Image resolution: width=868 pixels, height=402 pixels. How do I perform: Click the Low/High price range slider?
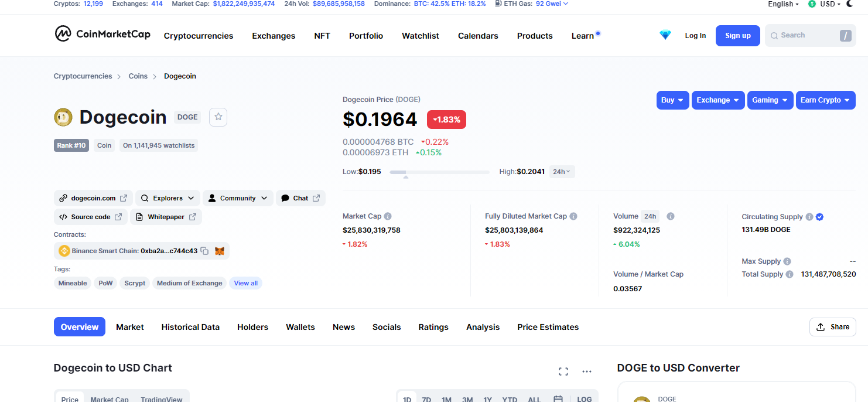(439, 172)
